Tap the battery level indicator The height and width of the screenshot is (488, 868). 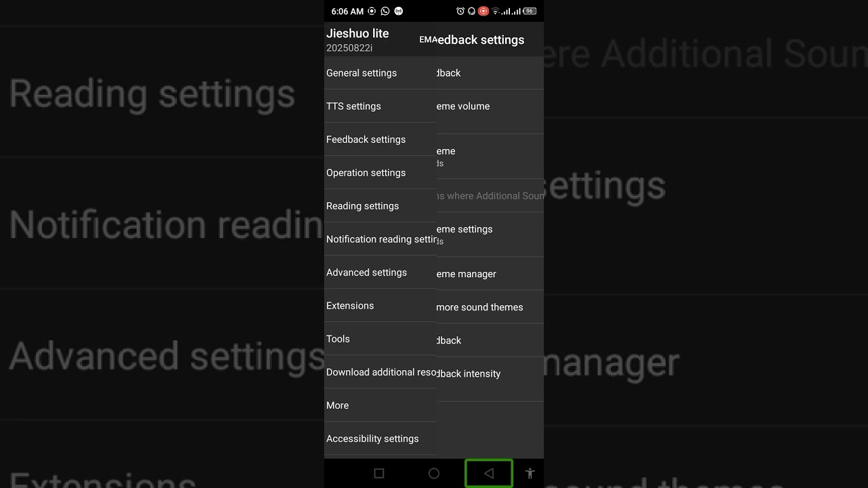click(x=530, y=11)
